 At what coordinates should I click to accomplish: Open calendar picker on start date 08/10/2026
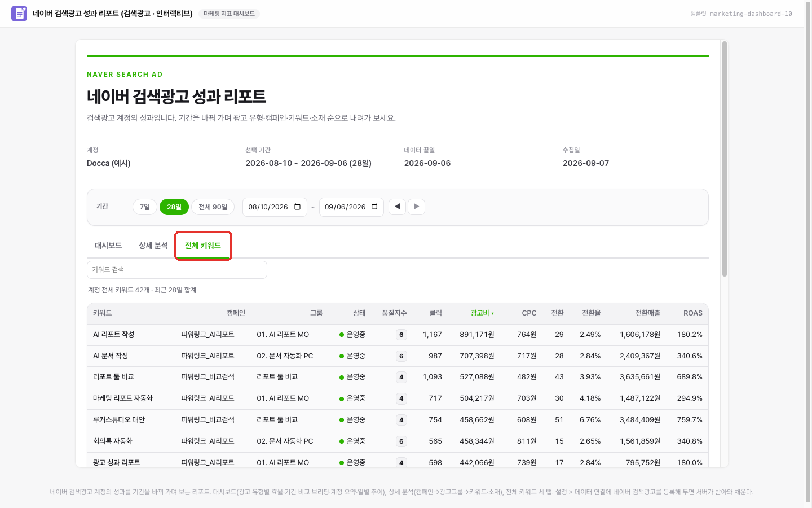click(298, 207)
